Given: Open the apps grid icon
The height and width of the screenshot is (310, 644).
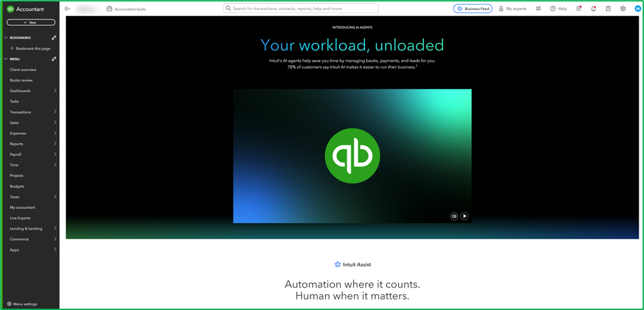Looking at the screenshot, I should coord(579,9).
